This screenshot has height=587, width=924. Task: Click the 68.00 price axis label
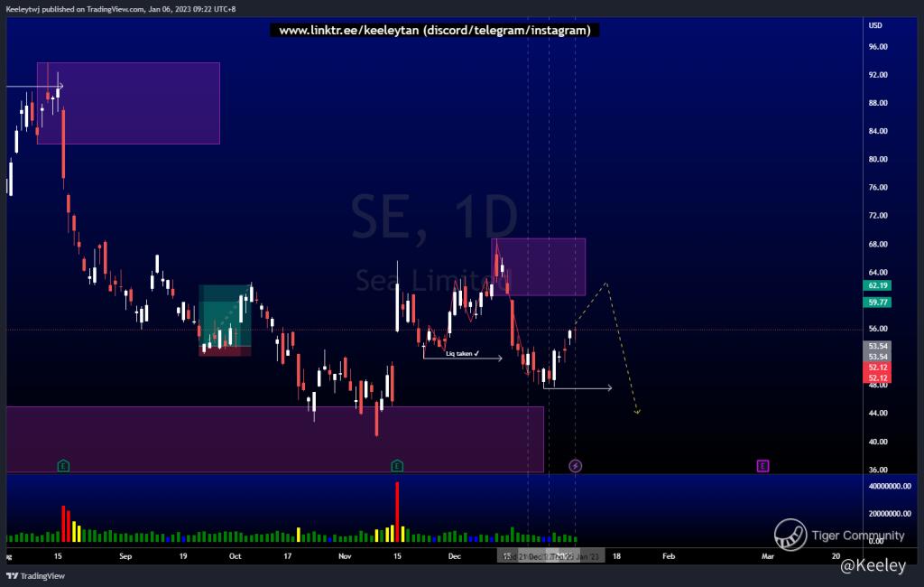877,244
